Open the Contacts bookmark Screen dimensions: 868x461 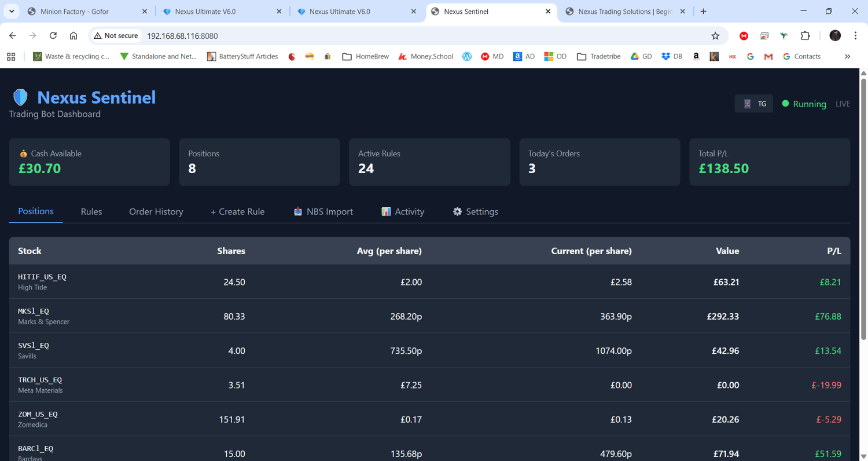pyautogui.click(x=801, y=56)
